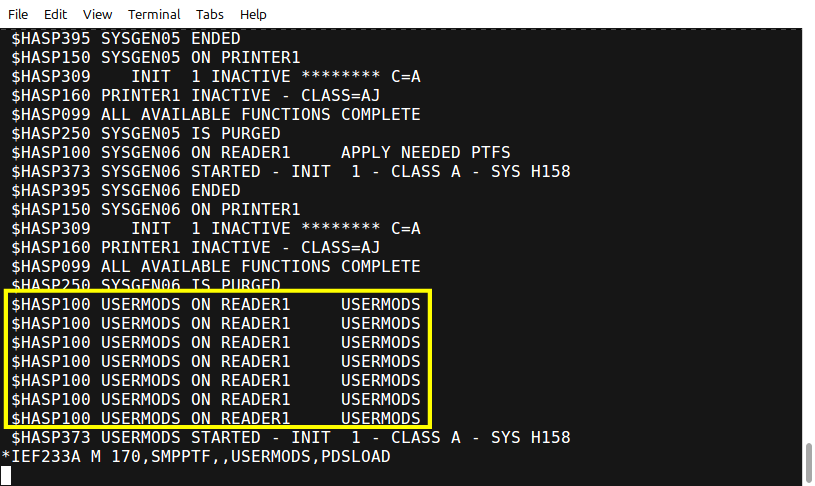Screen dimensions: 815x486
Task: Click the blinking cursor block at prompt
Action: pyautogui.click(x=6, y=476)
